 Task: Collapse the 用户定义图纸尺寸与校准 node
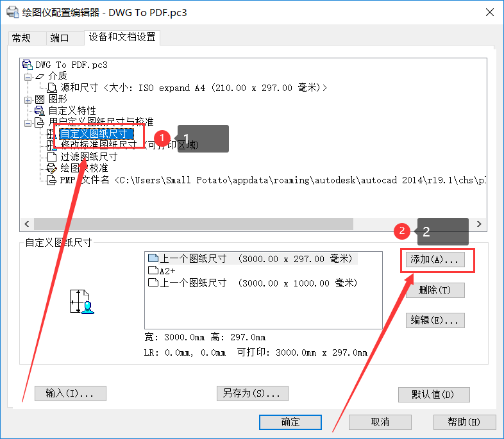28,123
